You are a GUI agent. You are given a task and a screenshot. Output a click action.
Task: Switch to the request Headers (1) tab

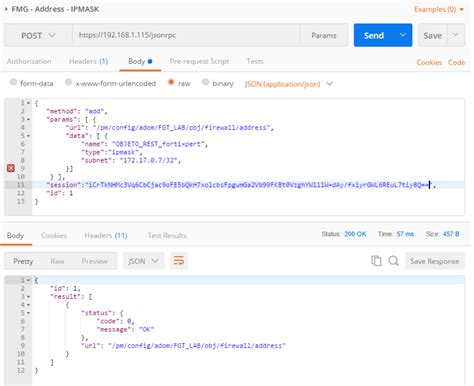(88, 61)
